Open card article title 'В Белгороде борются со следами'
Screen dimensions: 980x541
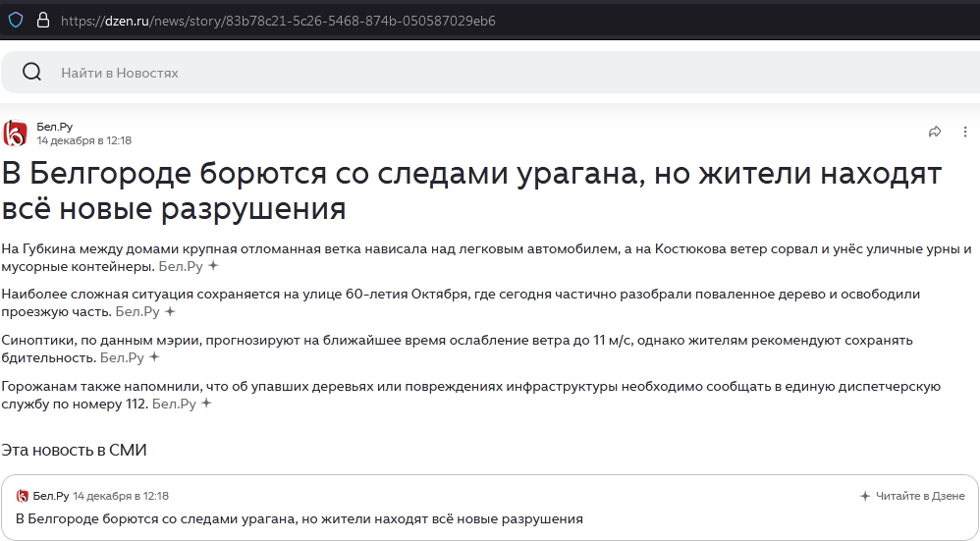pos(299,519)
